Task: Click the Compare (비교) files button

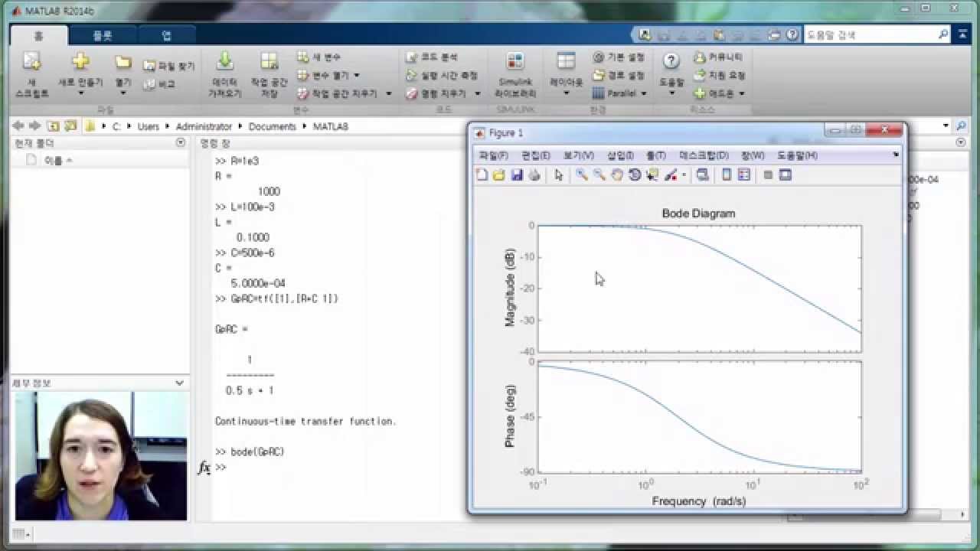Action: [160, 84]
